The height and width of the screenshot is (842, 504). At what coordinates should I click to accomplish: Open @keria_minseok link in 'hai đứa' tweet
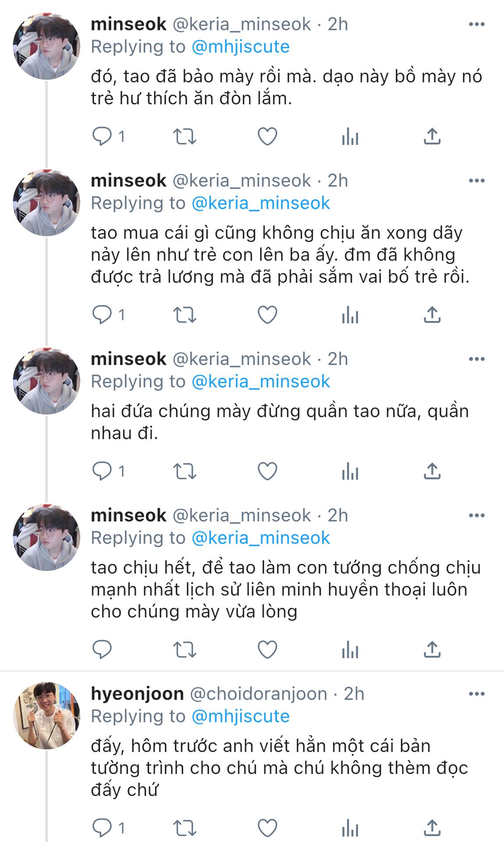coord(261,381)
